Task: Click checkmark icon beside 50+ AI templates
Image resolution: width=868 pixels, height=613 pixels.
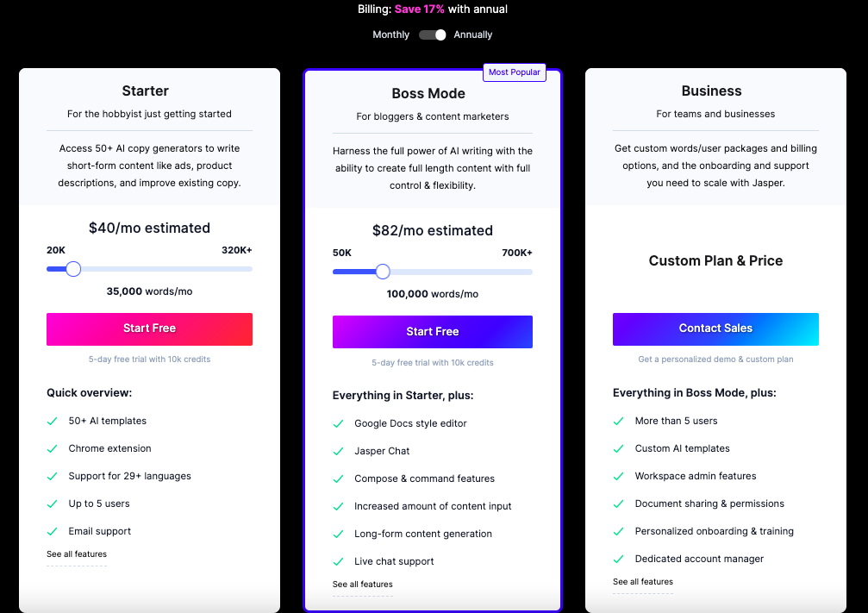Action: [52, 421]
